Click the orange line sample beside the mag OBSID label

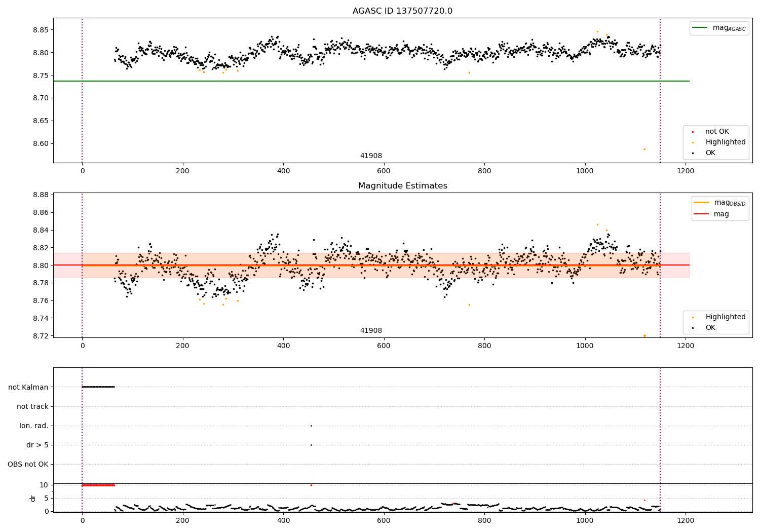point(701,203)
